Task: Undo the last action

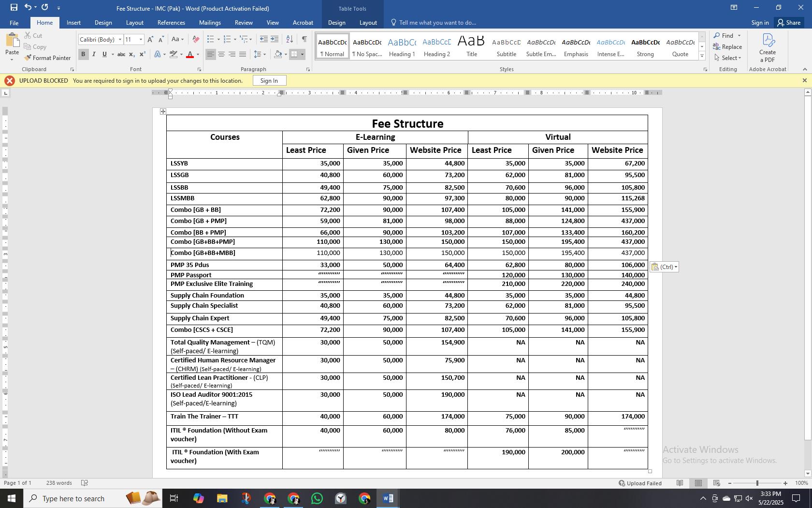Action: click(x=28, y=7)
